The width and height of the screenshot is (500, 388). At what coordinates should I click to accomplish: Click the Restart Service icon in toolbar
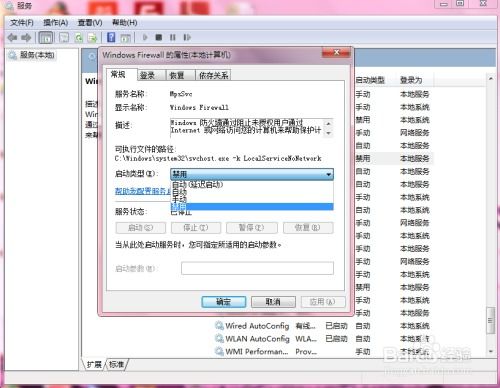pos(187,37)
